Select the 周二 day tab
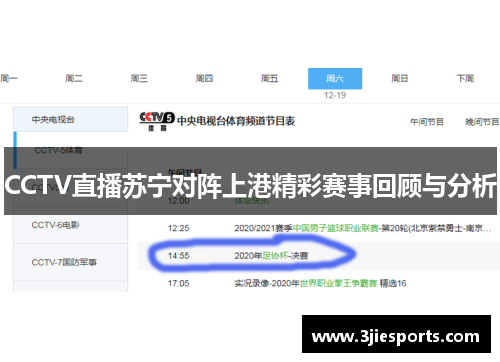 point(74,78)
